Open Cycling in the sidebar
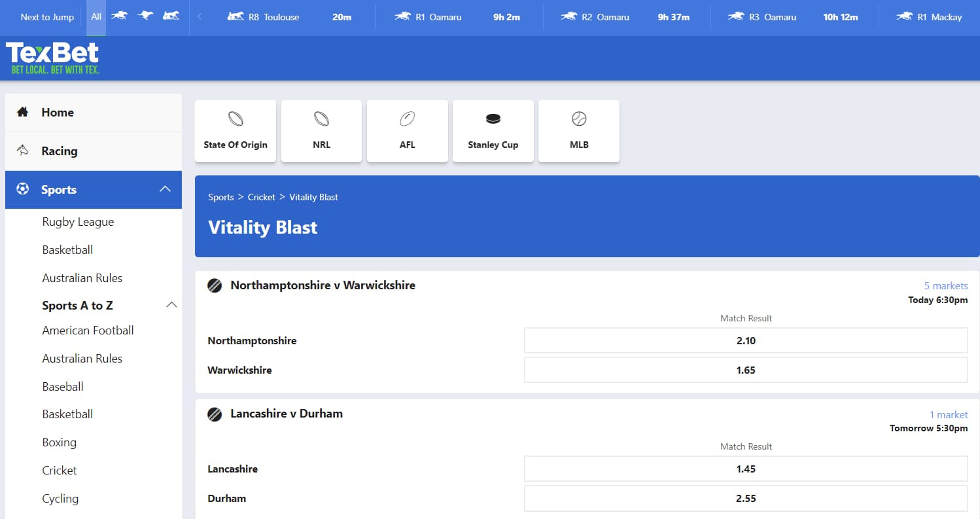The height and width of the screenshot is (519, 980). click(60, 499)
